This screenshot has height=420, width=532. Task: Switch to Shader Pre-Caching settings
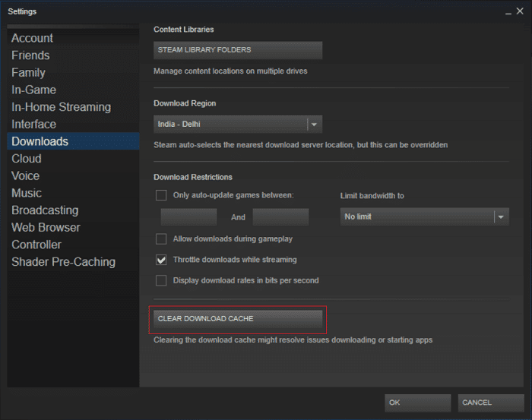[63, 262]
